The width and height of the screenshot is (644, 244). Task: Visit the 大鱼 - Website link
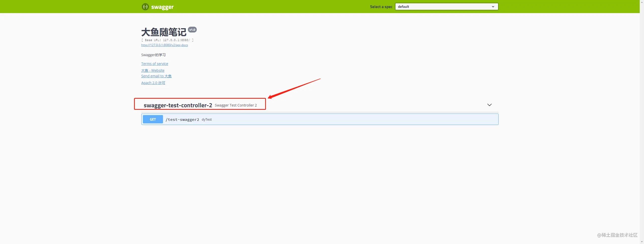point(153,71)
